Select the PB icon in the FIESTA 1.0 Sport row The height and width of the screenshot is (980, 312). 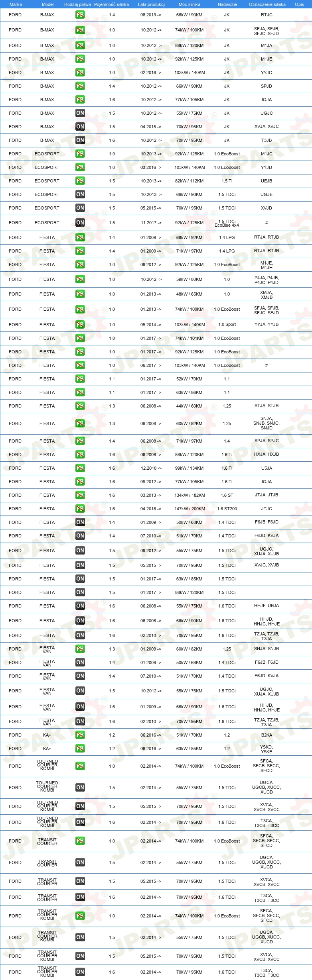tap(80, 325)
